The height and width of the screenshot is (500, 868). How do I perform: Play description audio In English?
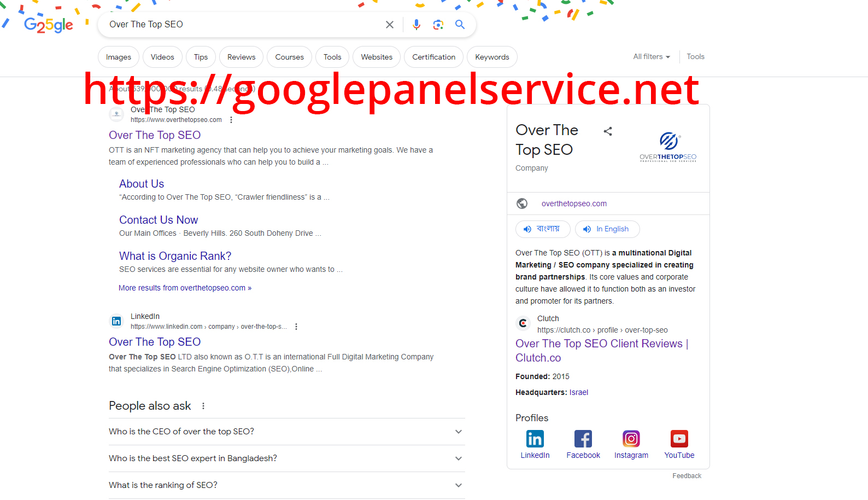tap(607, 229)
